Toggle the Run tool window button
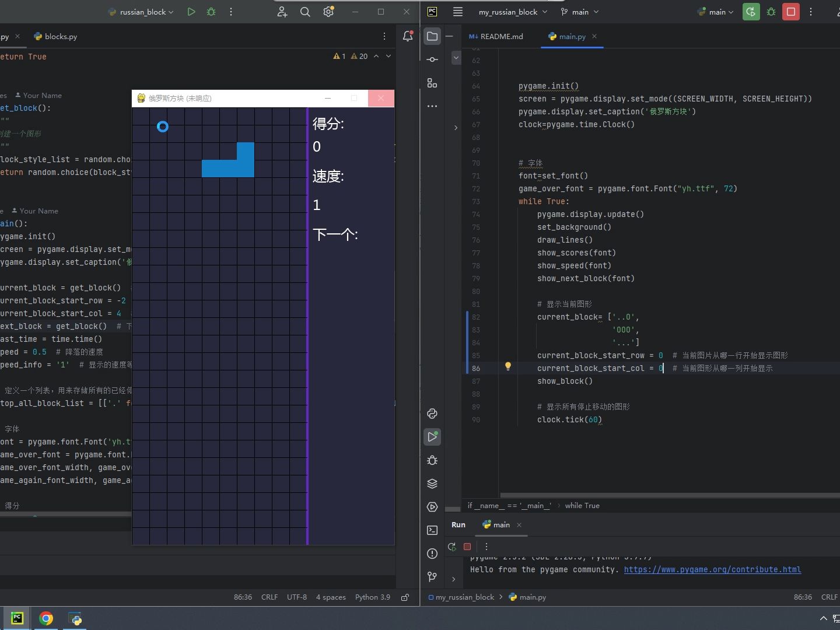The image size is (840, 630). 432,437
